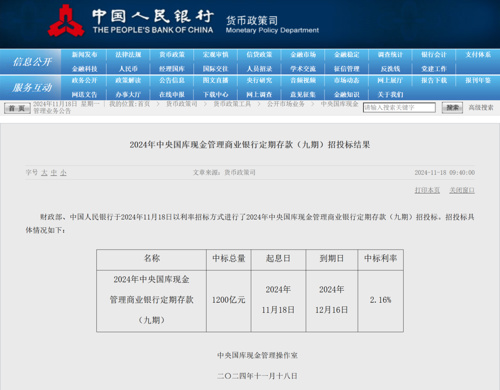Screen dimensions: 500x390
Task: Select 政策解读 in service menu
Action: [x=128, y=80]
